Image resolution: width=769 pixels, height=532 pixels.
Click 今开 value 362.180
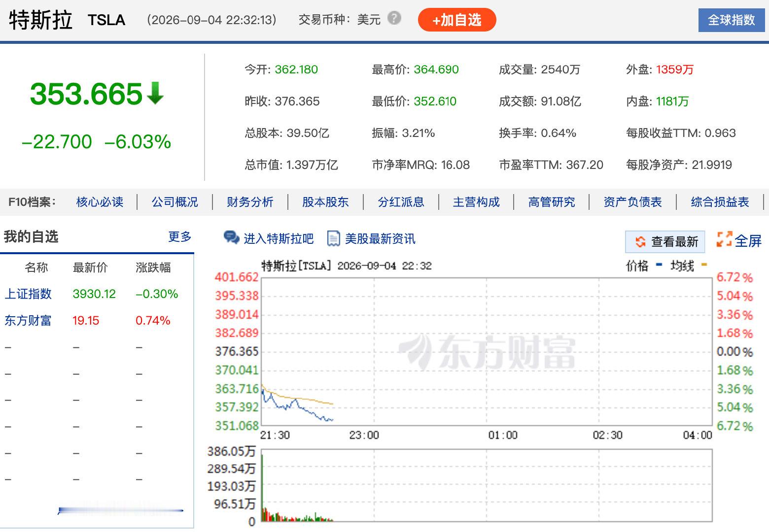(x=296, y=69)
